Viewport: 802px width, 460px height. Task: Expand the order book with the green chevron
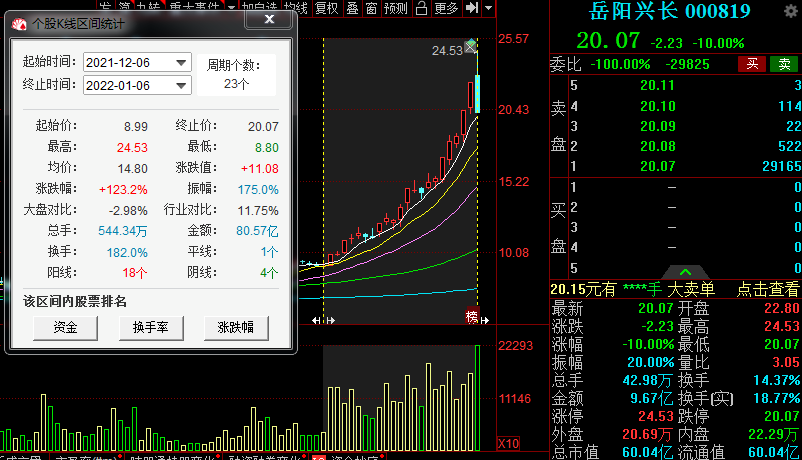(x=685, y=272)
